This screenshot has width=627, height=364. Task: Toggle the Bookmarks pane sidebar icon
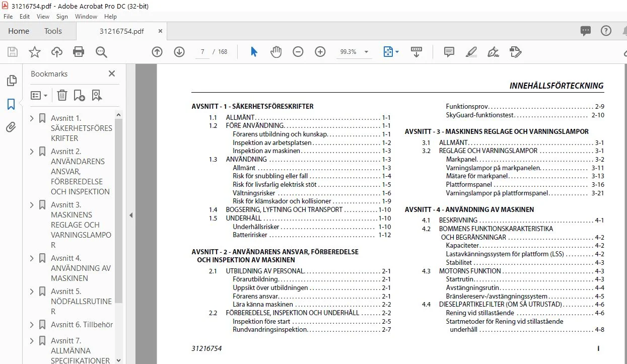pyautogui.click(x=11, y=104)
